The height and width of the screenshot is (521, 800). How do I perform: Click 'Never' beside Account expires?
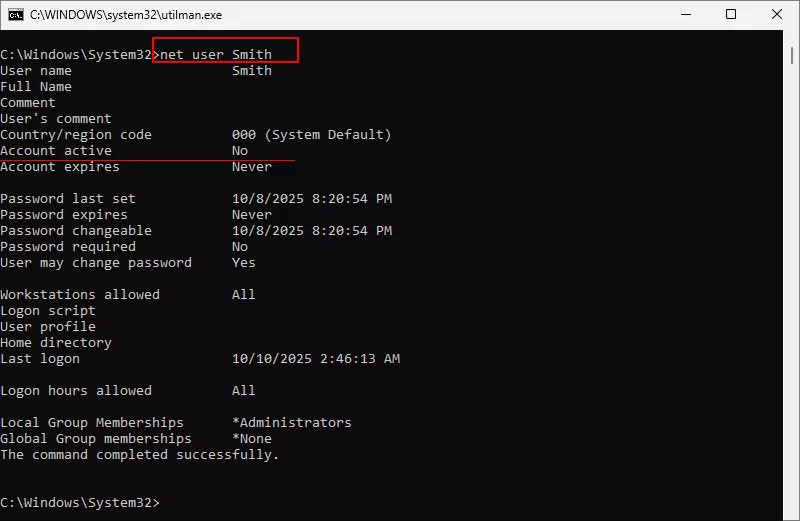(252, 167)
